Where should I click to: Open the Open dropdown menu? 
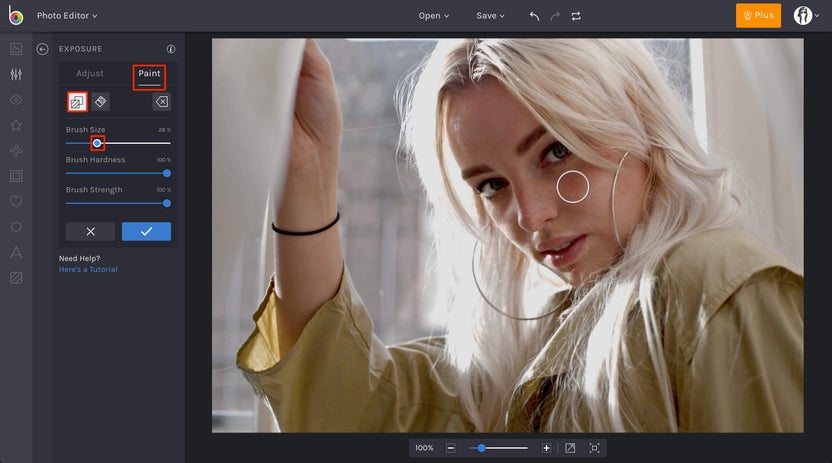(433, 16)
